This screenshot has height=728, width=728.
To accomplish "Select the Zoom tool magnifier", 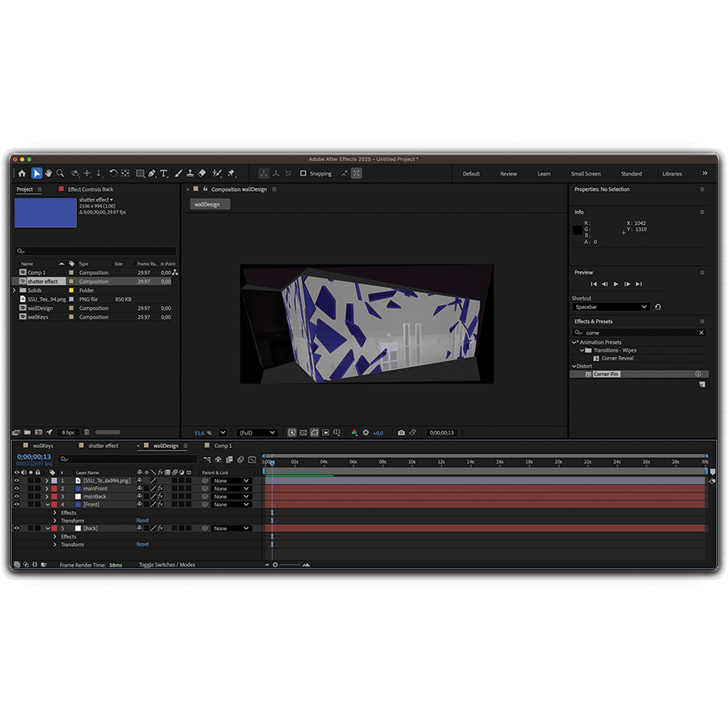I will tap(60, 173).
